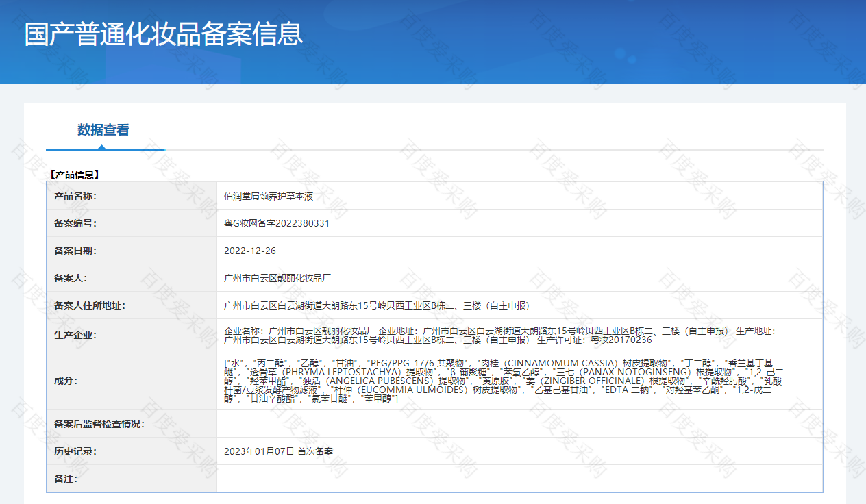Click the 历史记录 row label
Screen dimensions: 866x504
(75, 451)
